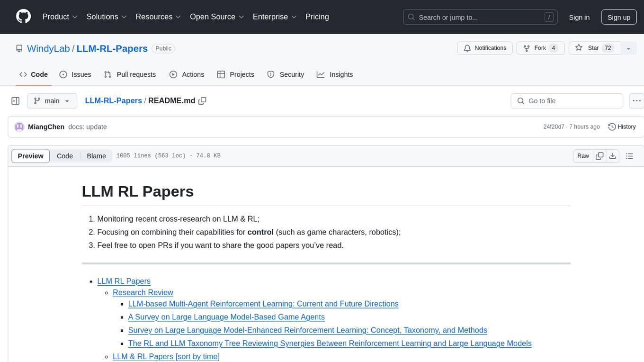Switch to the Pull requests tab
Screen dimensions: 644x362
(130, 74)
